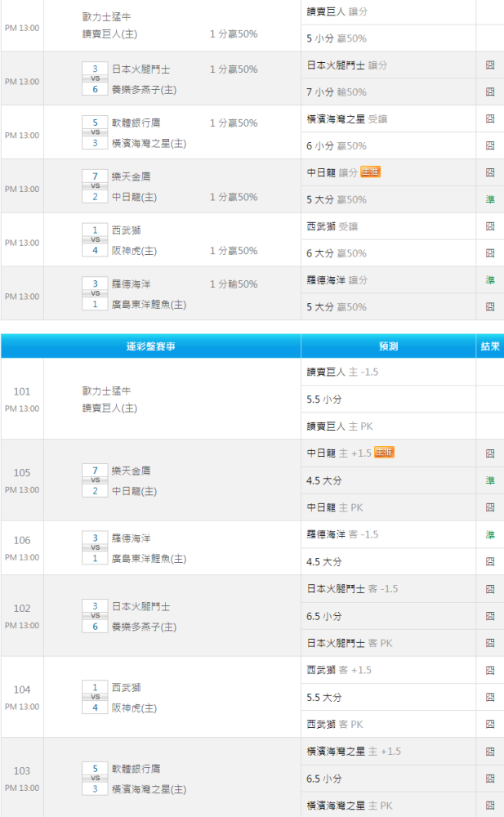Click the 囧 result icon beside 中日龍 主 PK
Viewport: 504px width, 817px height.
490,507
